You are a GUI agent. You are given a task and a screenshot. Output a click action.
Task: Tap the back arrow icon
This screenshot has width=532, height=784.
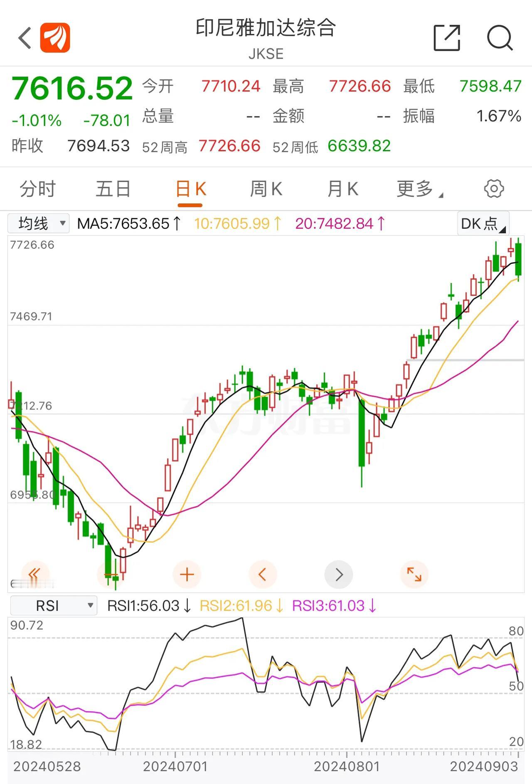pyautogui.click(x=25, y=38)
